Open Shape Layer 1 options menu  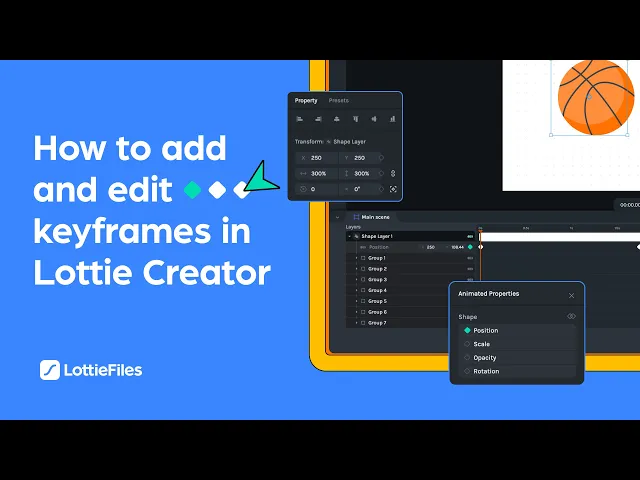point(470,236)
